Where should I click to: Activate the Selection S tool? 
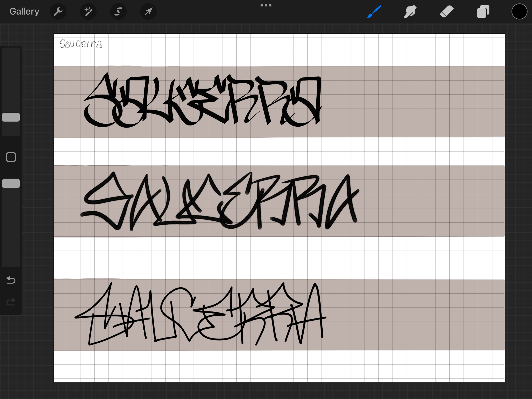coord(118,11)
